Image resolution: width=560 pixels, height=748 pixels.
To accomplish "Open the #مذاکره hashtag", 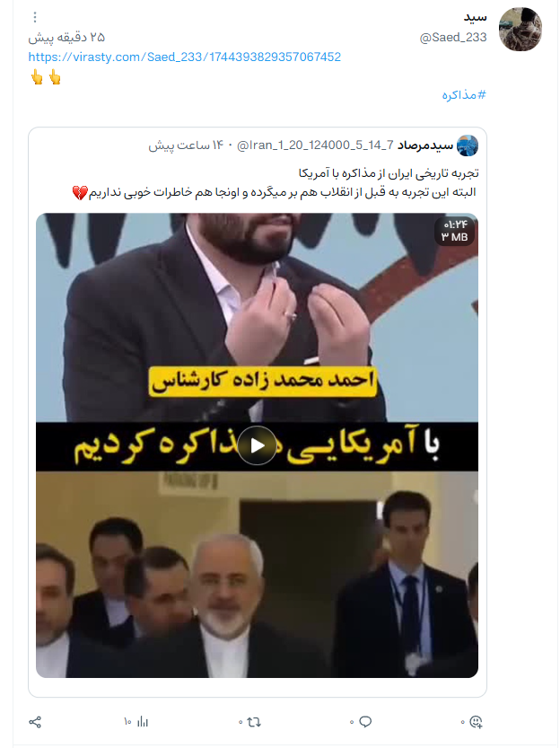I will [464, 95].
